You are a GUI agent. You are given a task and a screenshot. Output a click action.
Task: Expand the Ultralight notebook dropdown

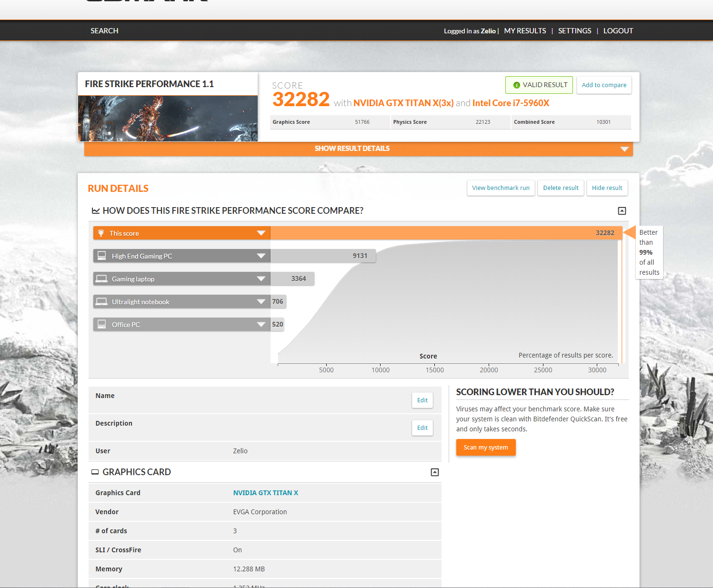261,301
